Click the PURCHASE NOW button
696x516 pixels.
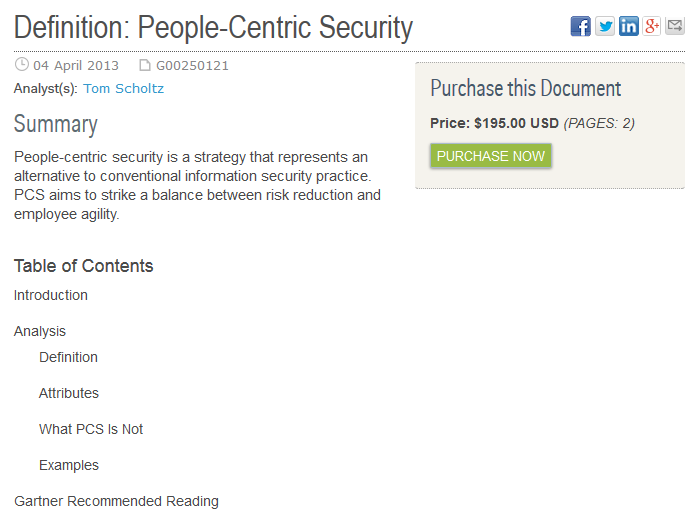point(490,156)
